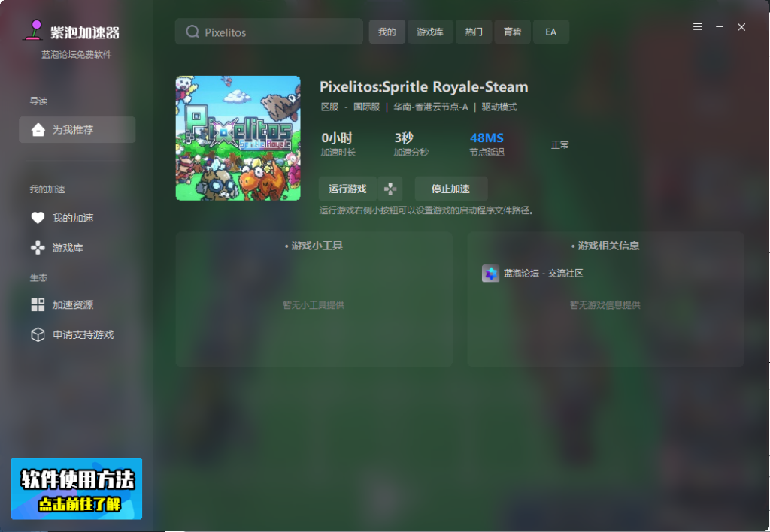
Task: Click the 暂无小工具提供 placeholder text
Action: 314,305
